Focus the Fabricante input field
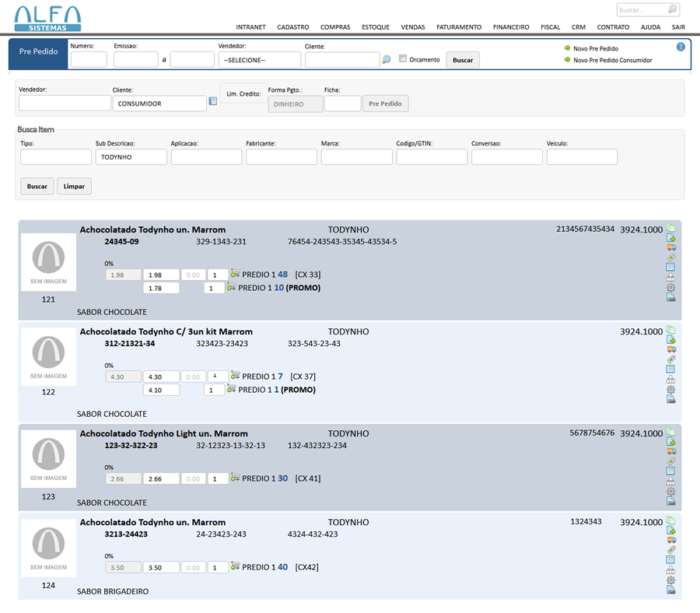 282,157
